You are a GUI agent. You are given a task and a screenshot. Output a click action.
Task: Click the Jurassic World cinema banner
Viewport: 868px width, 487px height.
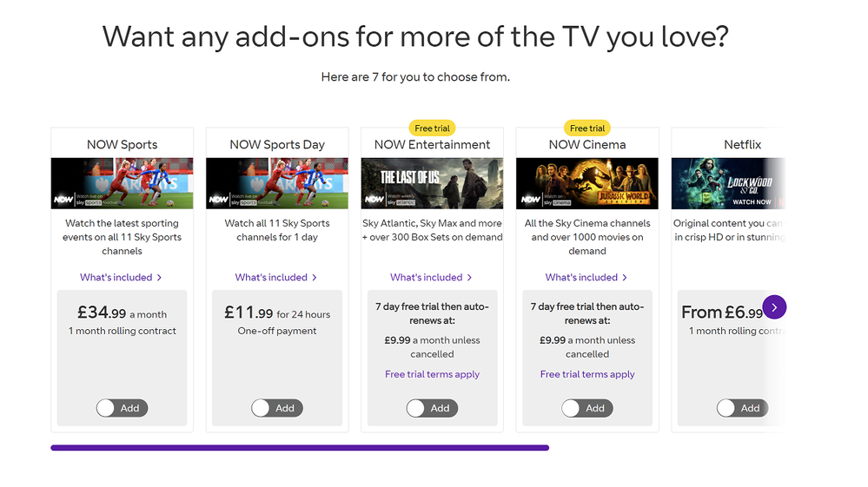pos(587,183)
